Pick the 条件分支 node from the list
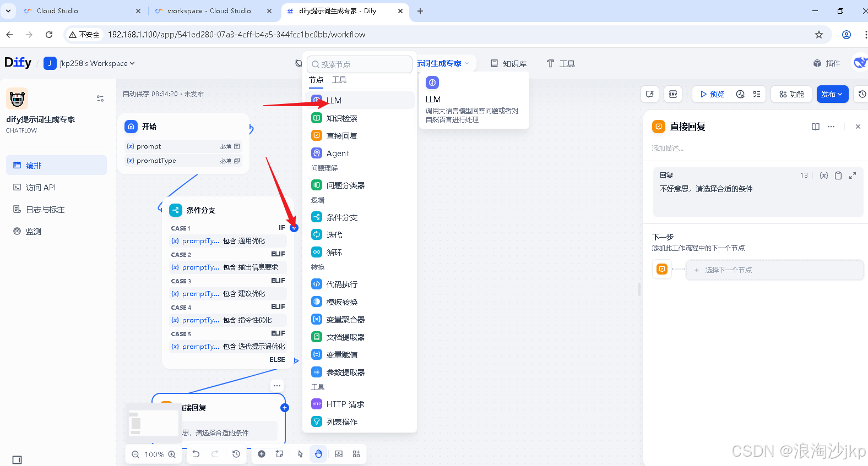The height and width of the screenshot is (466, 868). click(x=359, y=217)
